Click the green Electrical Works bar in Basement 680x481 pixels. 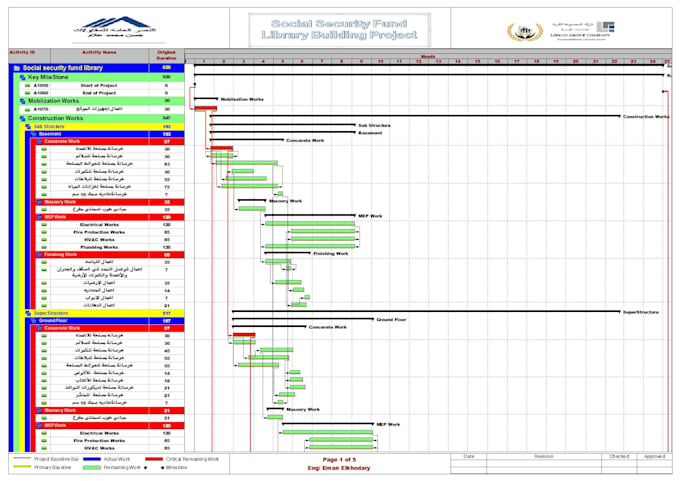click(x=310, y=224)
